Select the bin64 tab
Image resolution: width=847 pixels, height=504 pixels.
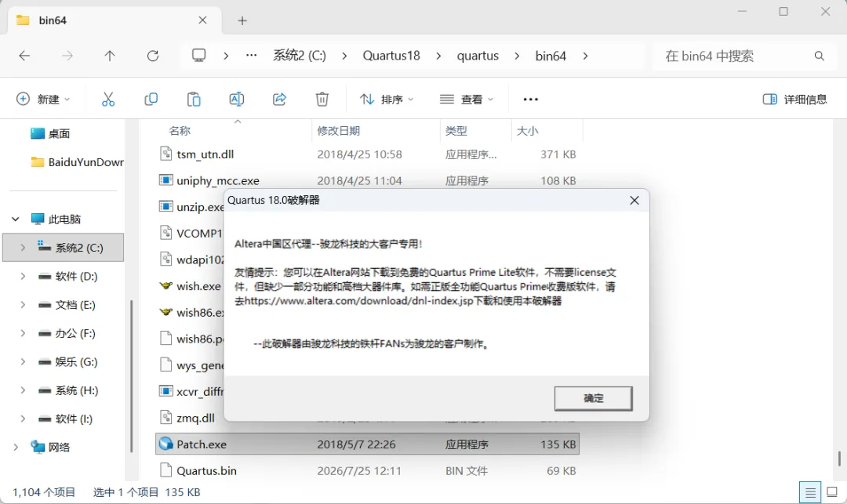coord(115,20)
